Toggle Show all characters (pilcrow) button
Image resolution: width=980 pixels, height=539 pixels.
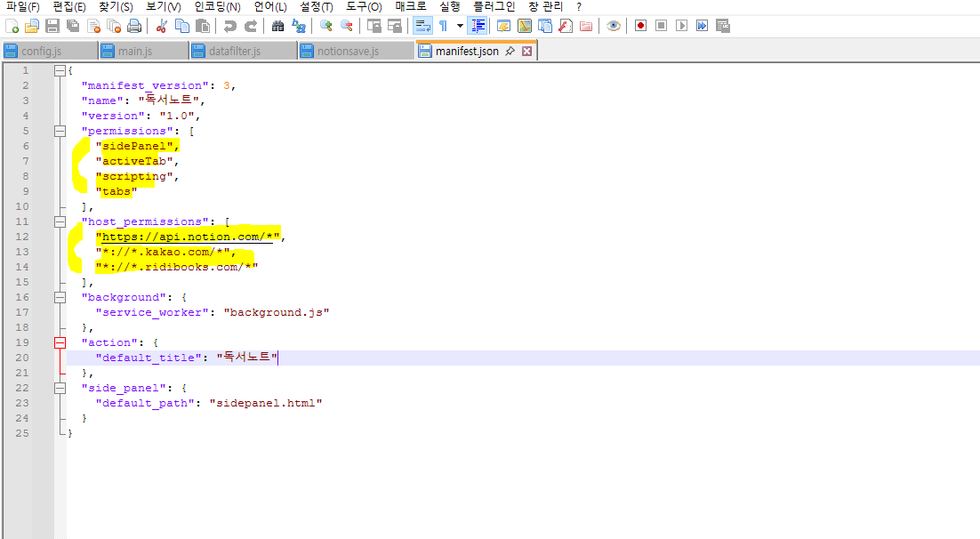(443, 27)
